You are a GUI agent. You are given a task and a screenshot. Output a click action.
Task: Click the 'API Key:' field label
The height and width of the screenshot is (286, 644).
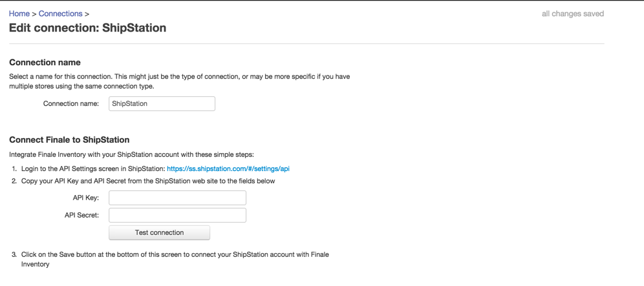click(x=86, y=198)
